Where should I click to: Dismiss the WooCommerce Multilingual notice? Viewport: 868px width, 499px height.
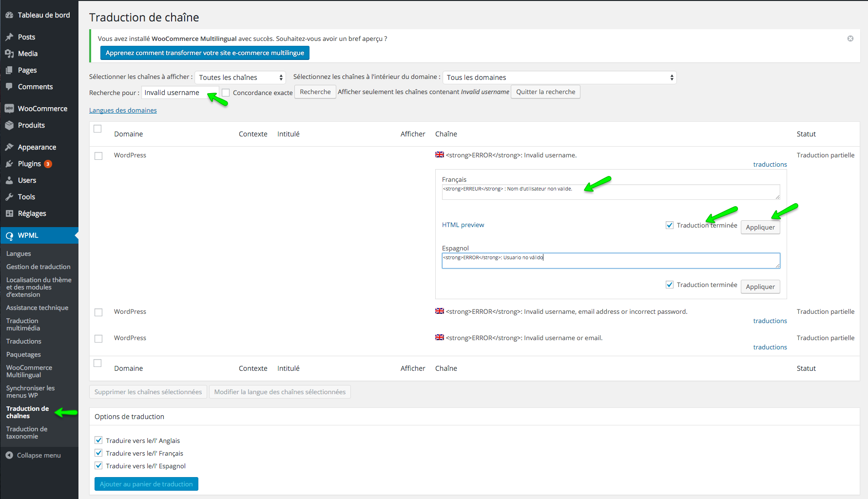click(x=850, y=38)
